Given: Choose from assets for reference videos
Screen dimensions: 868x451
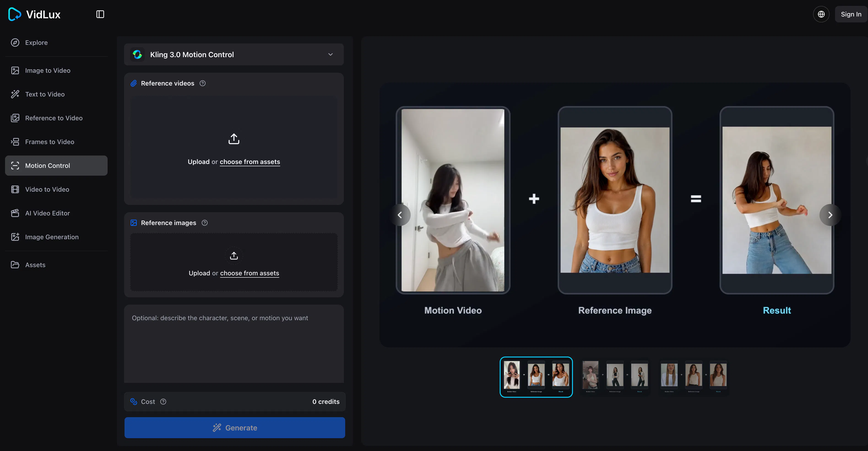Looking at the screenshot, I should click(250, 162).
